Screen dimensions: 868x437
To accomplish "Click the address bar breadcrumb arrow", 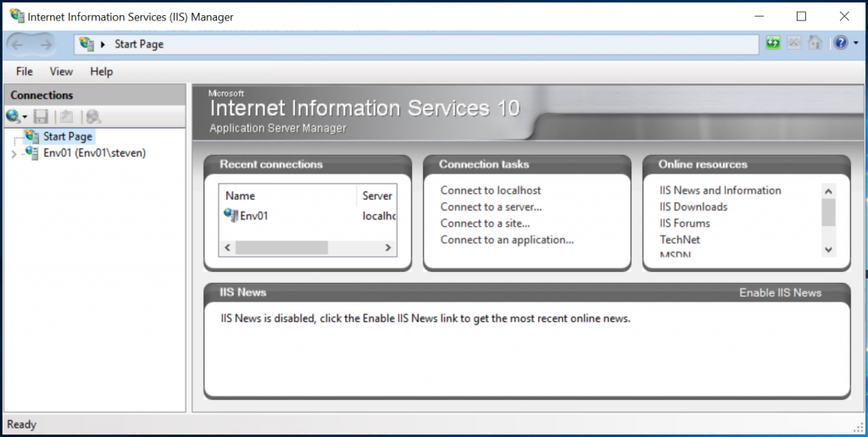I will pos(103,44).
